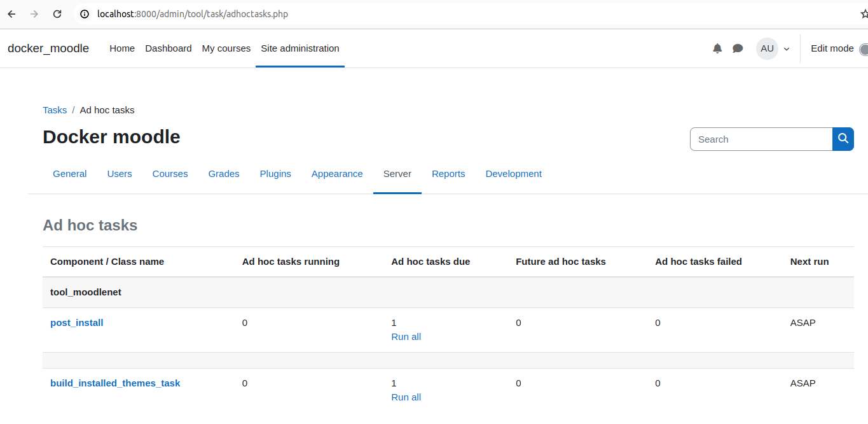Click ASAP in the post_install row
This screenshot has height=424, width=868.
pos(803,323)
